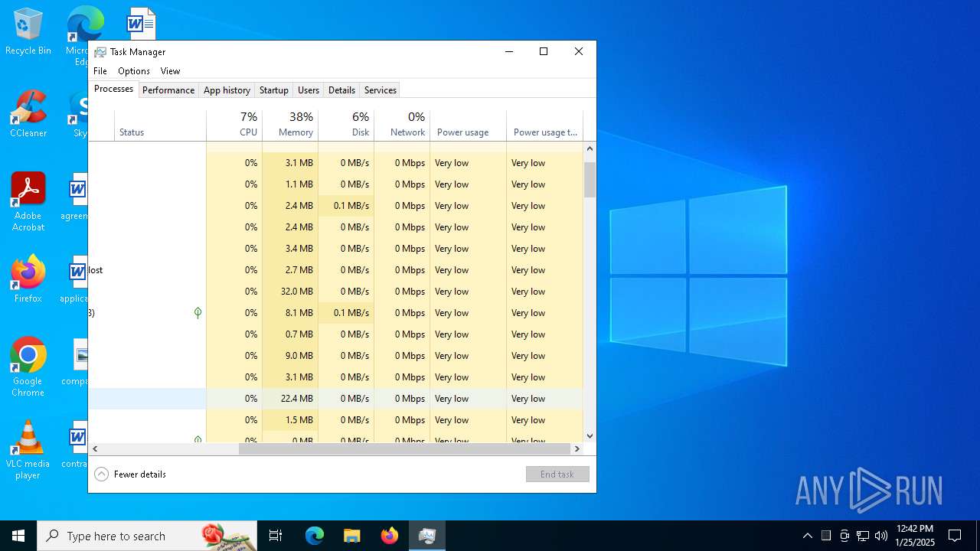980x551 pixels.
Task: Open the Adobe Acrobat desktop shortcut
Action: coord(28,202)
